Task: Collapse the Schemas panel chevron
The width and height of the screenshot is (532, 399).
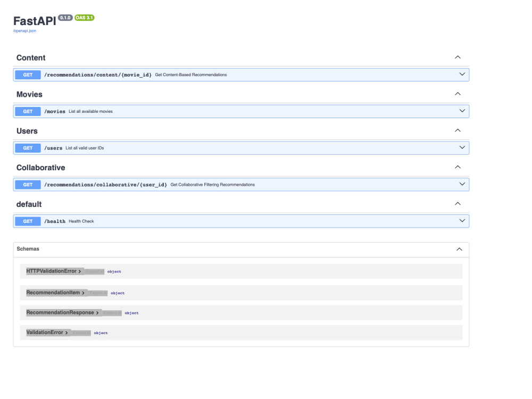Action: (x=459, y=250)
